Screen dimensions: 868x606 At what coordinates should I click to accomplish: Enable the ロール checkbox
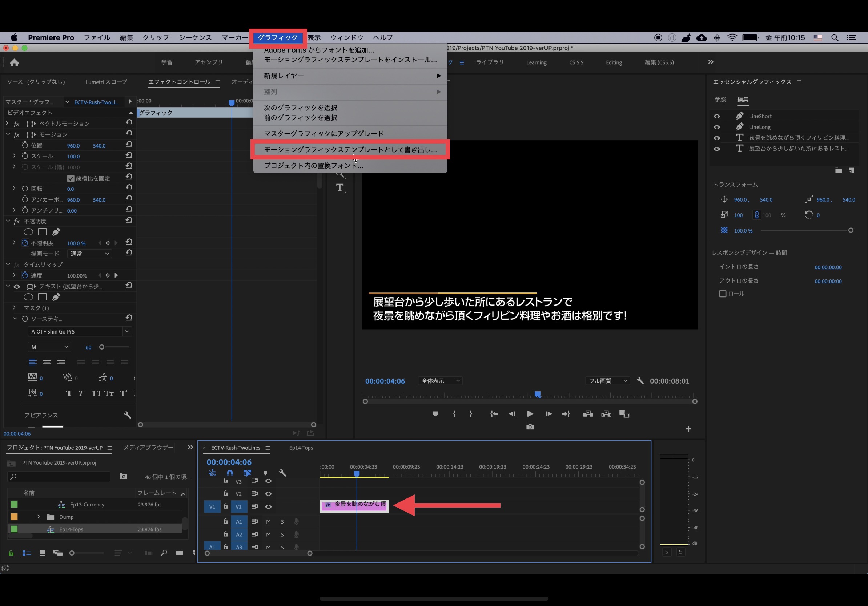coord(723,294)
